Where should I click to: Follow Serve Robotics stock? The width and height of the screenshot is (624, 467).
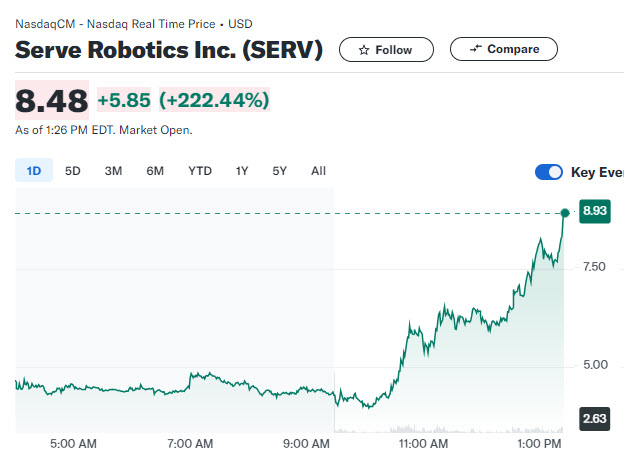pyautogui.click(x=386, y=50)
